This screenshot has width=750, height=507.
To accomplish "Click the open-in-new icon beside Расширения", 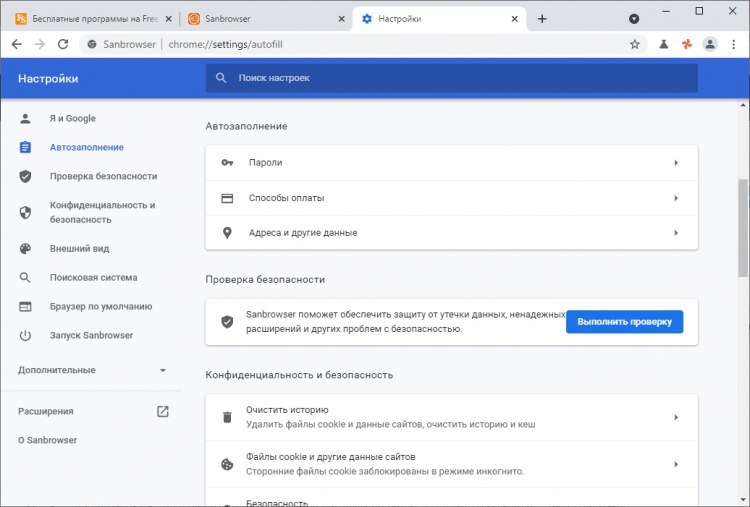I will (x=163, y=411).
